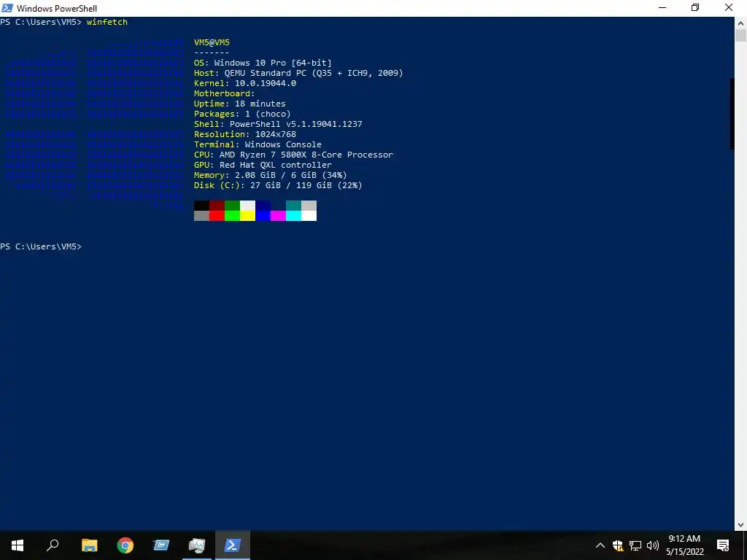Click the teal color block
Image resolution: width=747 pixels, height=560 pixels.
coord(293,205)
